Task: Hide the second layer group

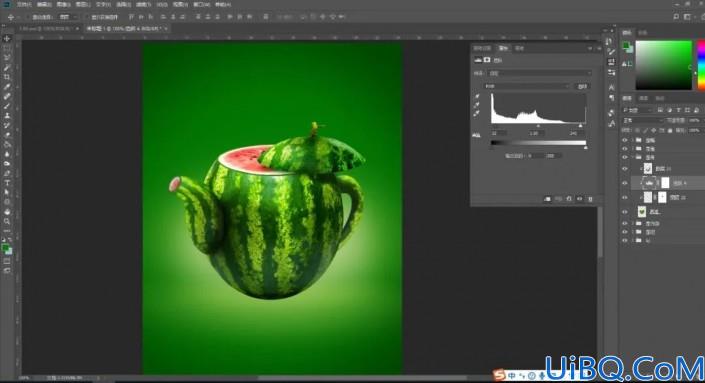Action: [625, 149]
